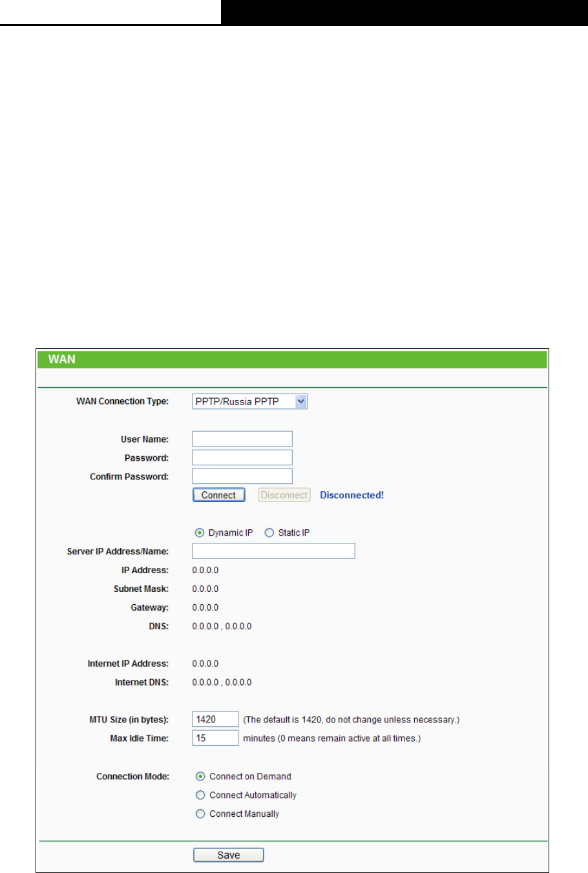588x873 pixels.
Task: Click the Gateway value 0.0.0.0
Action: [x=205, y=607]
